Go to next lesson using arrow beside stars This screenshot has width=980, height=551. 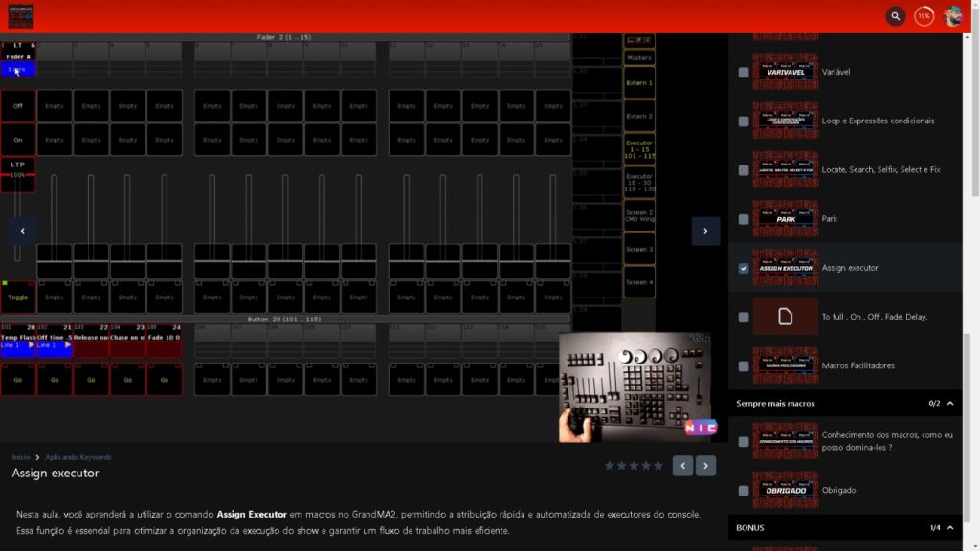[706, 466]
